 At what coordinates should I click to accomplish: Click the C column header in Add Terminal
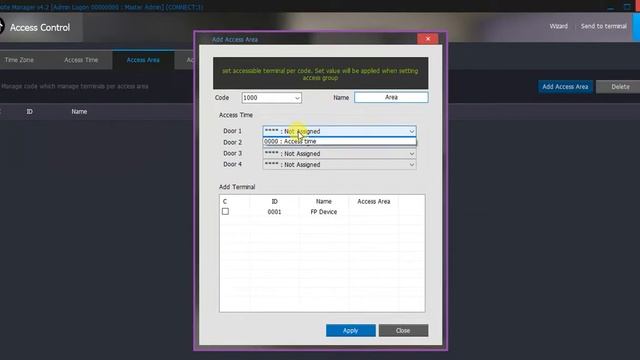(225, 202)
